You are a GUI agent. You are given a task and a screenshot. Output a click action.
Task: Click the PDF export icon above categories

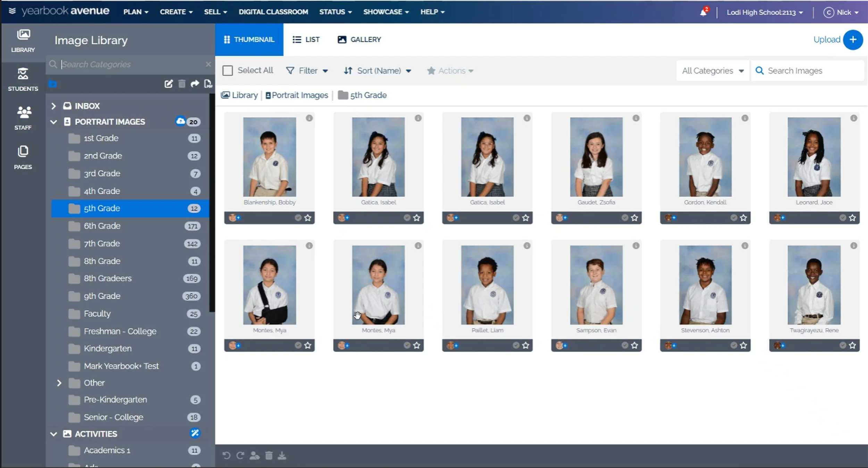[x=208, y=84]
